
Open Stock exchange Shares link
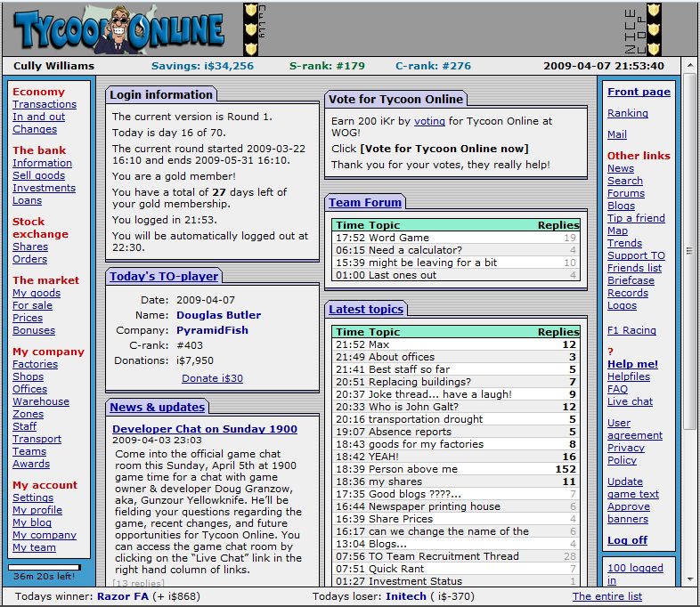coord(30,247)
